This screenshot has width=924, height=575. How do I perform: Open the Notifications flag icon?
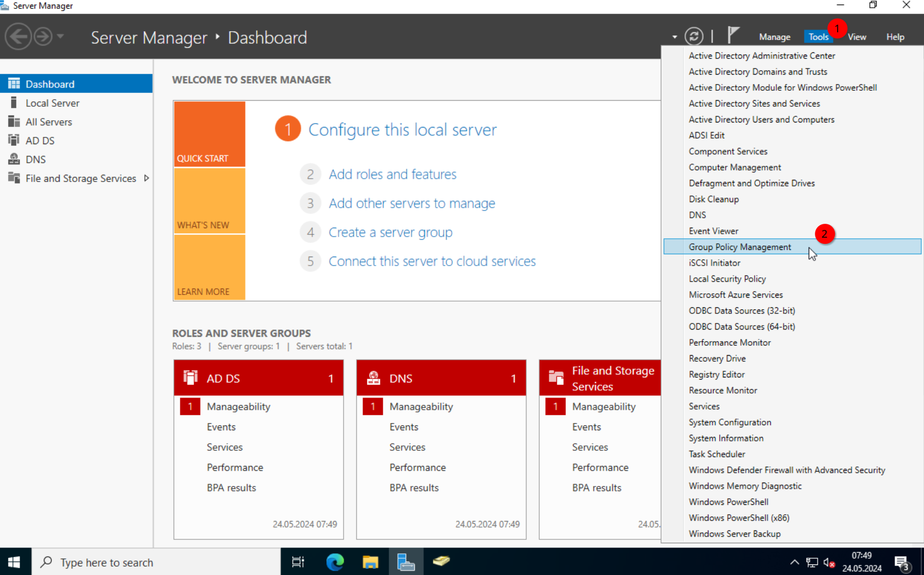point(733,36)
